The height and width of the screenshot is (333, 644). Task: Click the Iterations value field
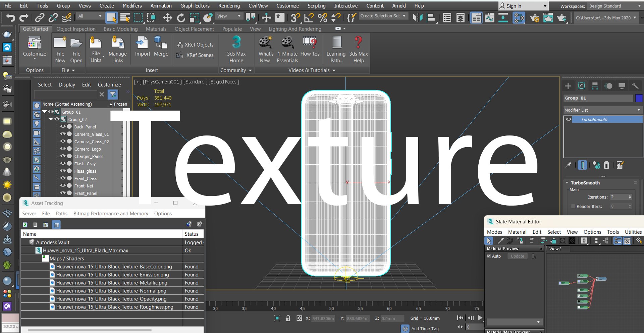click(x=619, y=197)
